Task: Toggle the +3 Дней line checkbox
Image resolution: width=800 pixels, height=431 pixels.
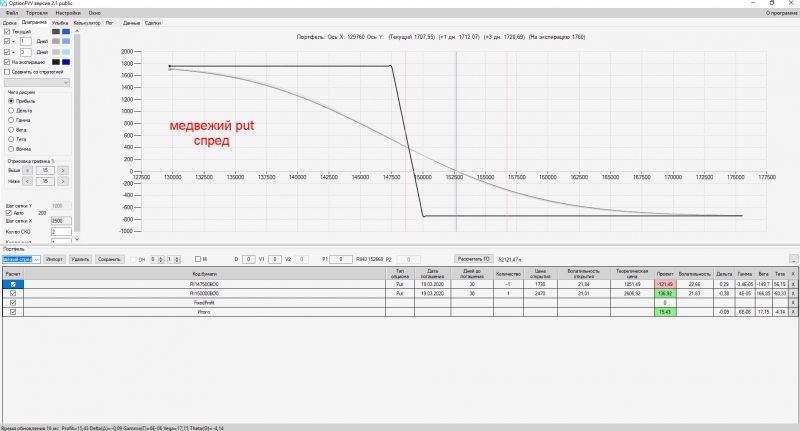Action: coord(7,52)
